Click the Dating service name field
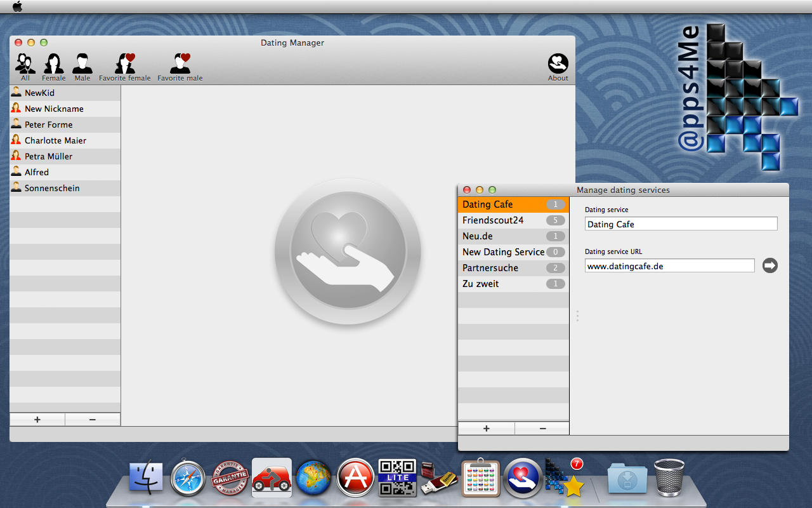 (x=681, y=224)
